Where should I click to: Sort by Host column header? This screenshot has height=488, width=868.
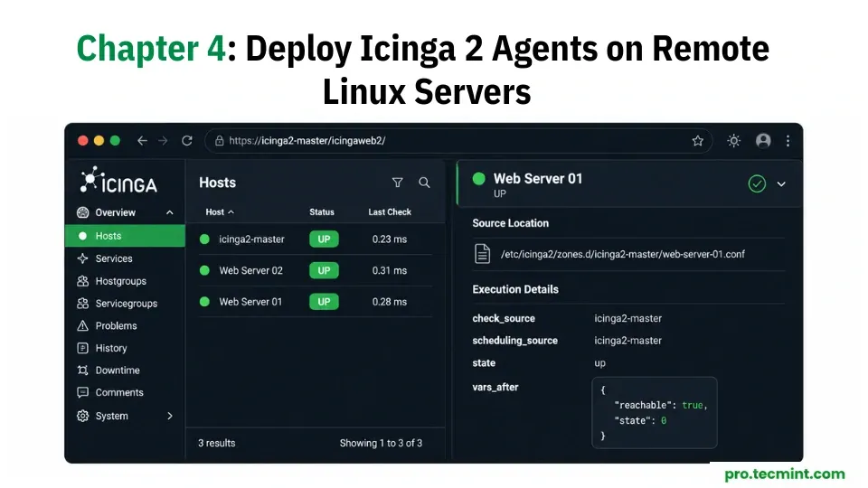point(219,211)
